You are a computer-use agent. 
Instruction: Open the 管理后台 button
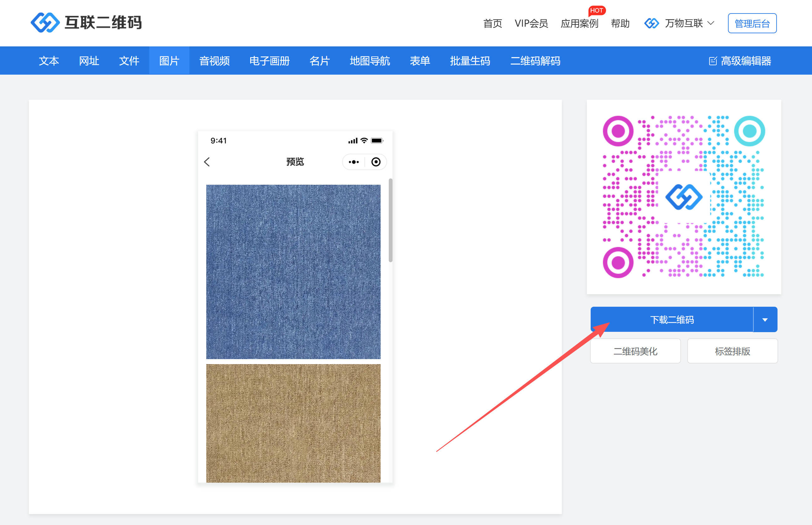coord(752,24)
